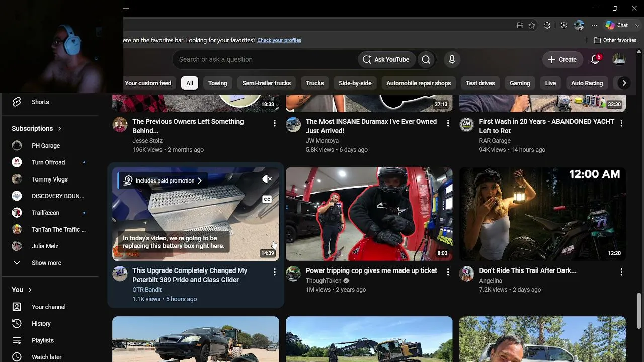Open the JW Montoya channel avatar
Screen dimensions: 644x362
pos(293,125)
